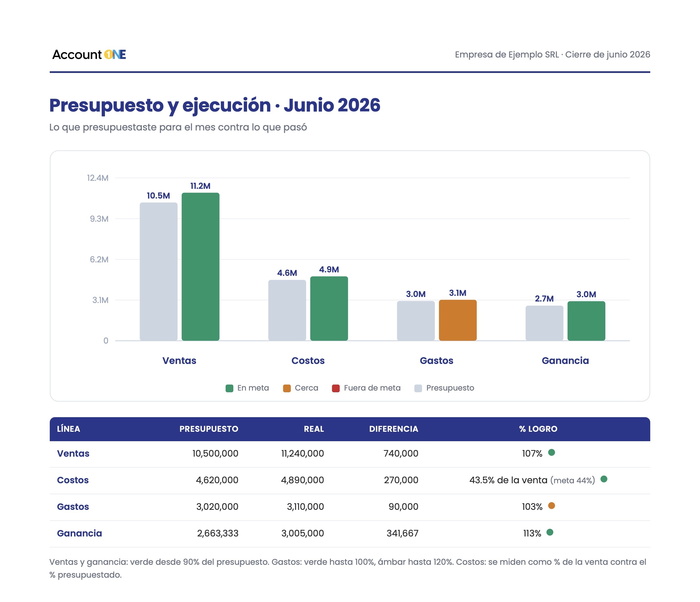Click the Account ONE logo
This screenshot has width=700, height=602.
pyautogui.click(x=89, y=54)
